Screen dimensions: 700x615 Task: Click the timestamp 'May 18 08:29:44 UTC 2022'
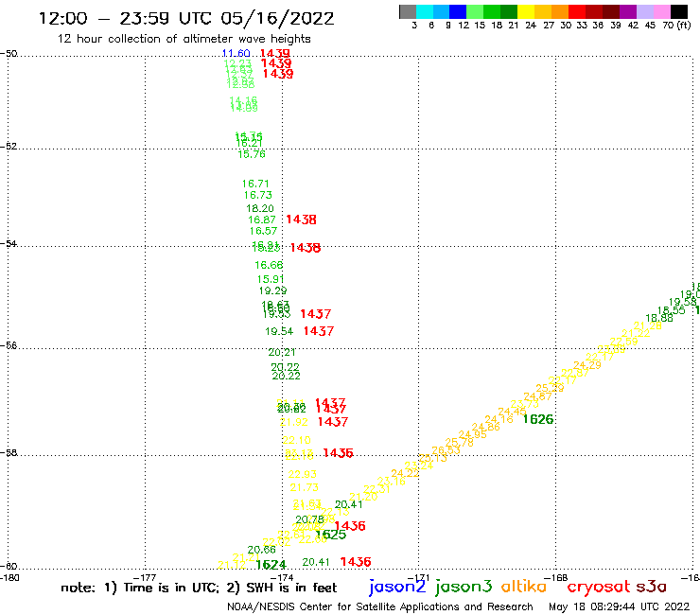pyautogui.click(x=620, y=607)
